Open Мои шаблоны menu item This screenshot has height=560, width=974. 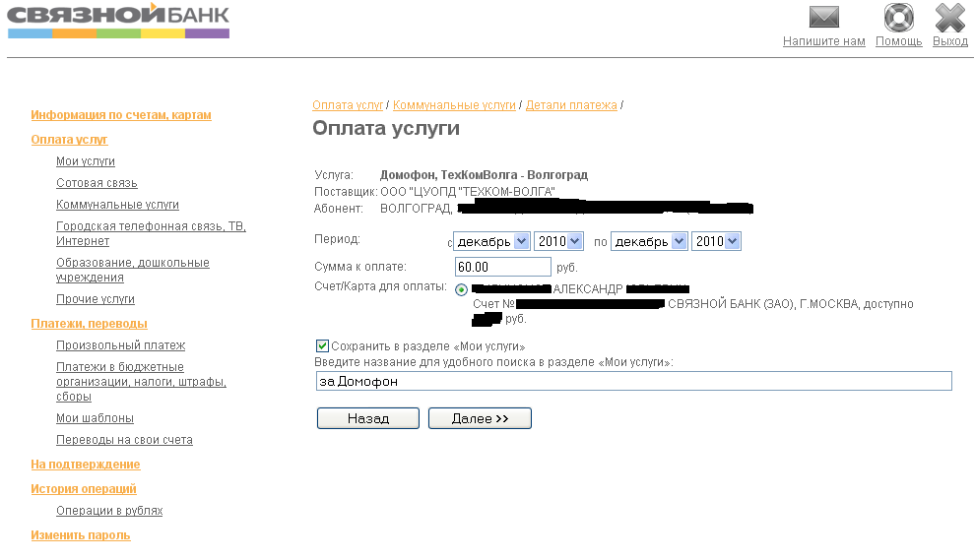tap(96, 418)
